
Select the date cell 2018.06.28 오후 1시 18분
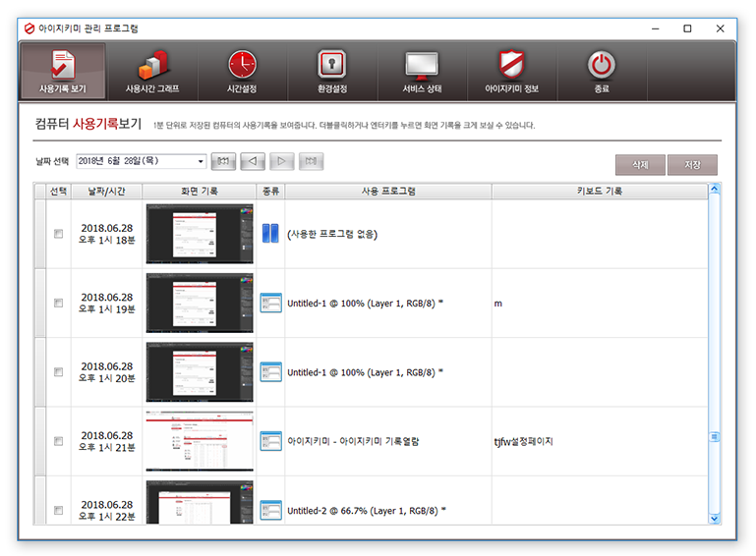click(x=106, y=234)
